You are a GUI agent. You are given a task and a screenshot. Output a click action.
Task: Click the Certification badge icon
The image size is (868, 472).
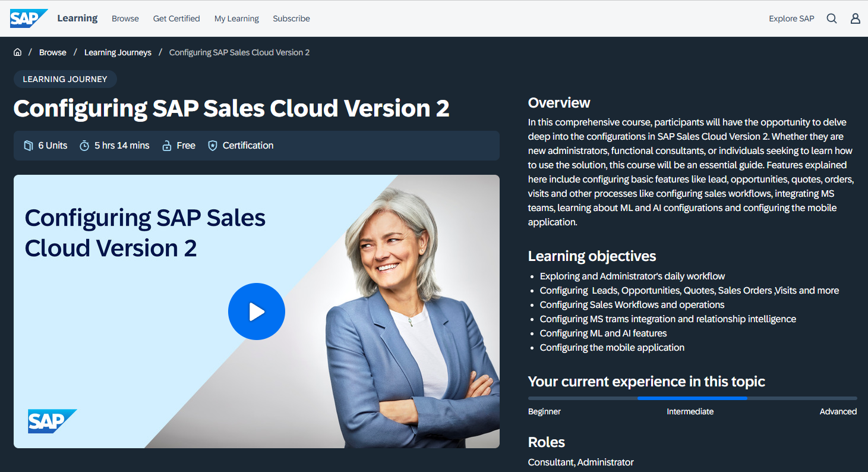213,146
